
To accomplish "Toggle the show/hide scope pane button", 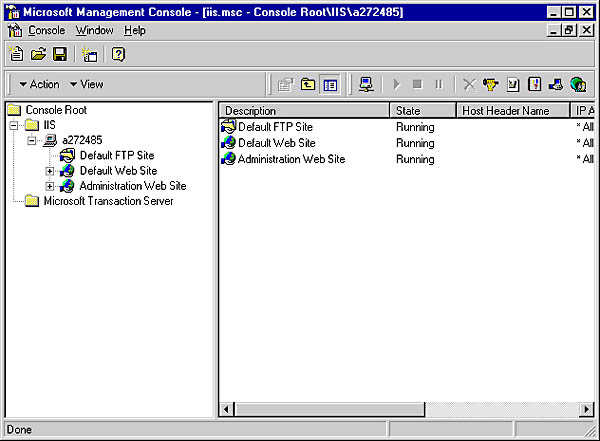I will [330, 84].
